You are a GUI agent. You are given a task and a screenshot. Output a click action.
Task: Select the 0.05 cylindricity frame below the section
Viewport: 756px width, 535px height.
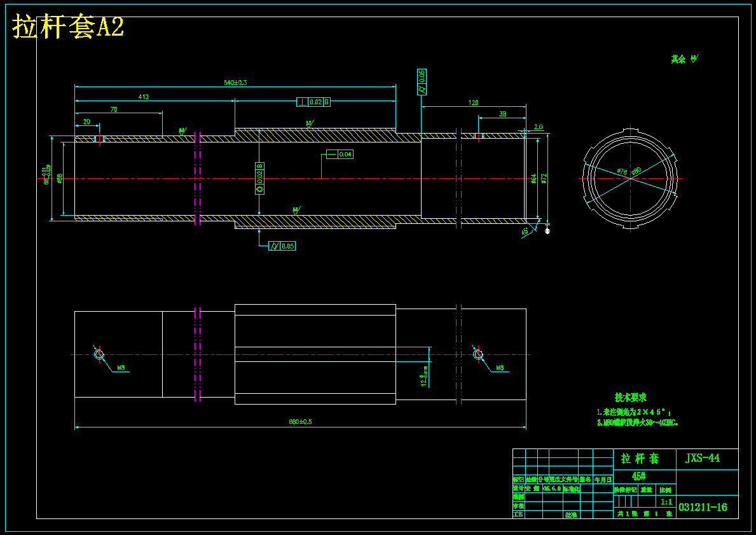(282, 246)
